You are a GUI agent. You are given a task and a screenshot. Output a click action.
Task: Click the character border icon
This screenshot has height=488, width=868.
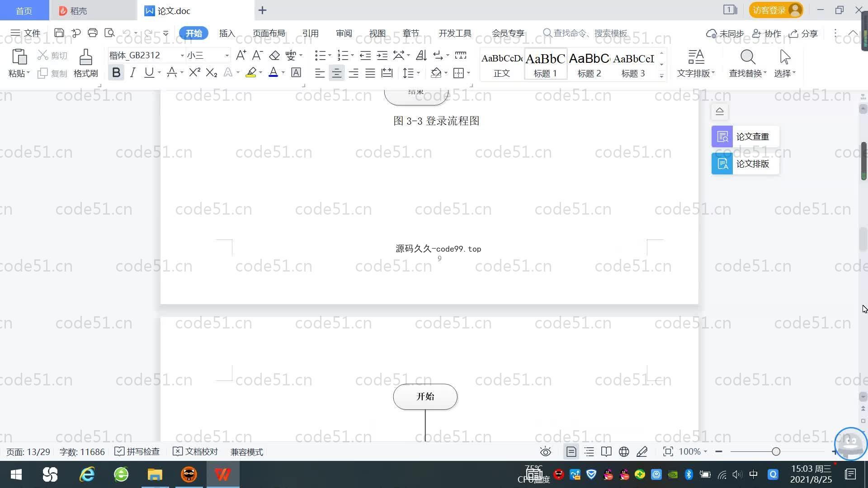[296, 73]
